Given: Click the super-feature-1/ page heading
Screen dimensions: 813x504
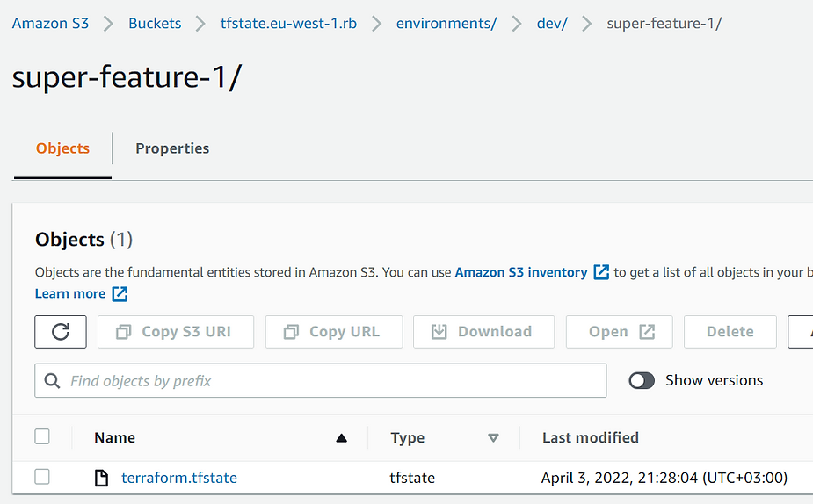Looking at the screenshot, I should [x=127, y=77].
